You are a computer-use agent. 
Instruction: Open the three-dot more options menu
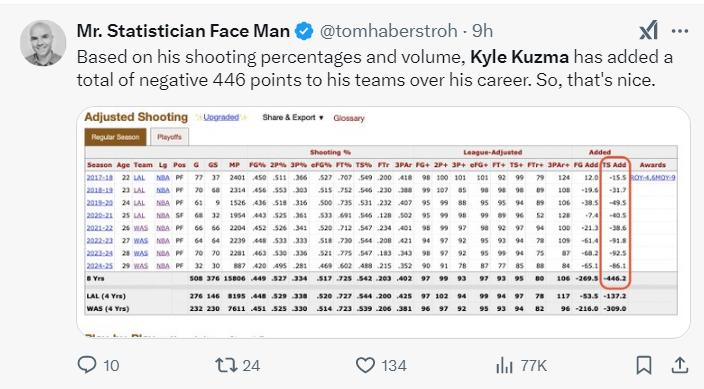pos(680,31)
